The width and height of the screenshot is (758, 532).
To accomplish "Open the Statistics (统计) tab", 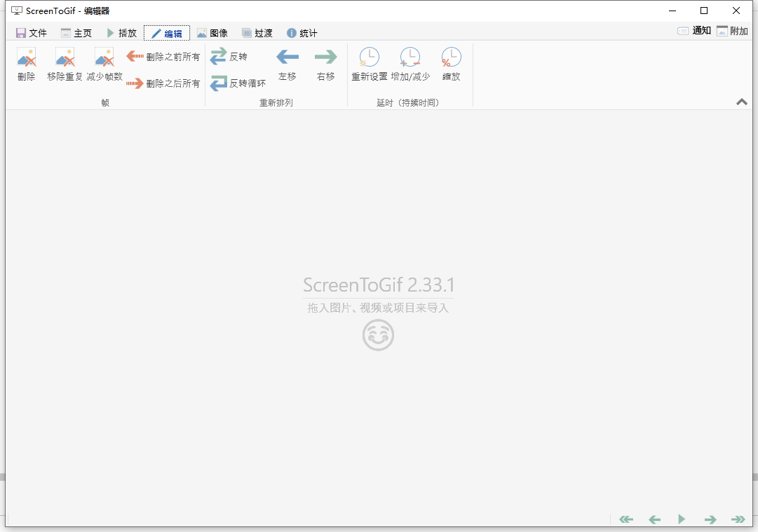I will [x=302, y=33].
